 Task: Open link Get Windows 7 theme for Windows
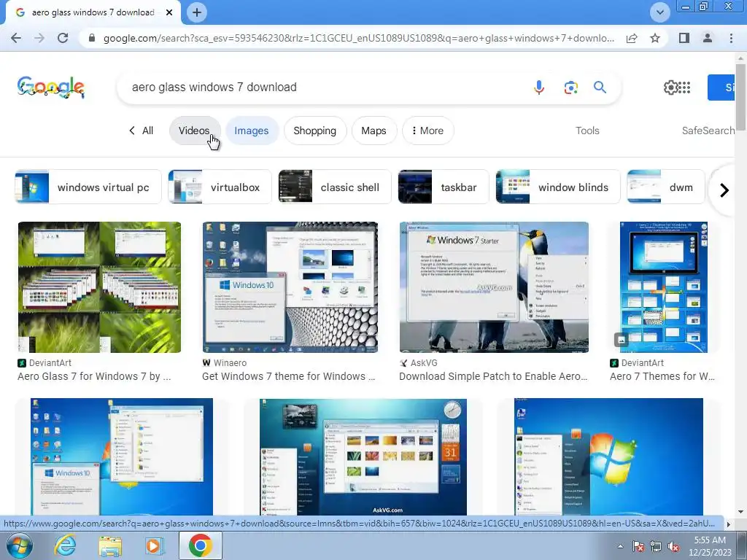289,376
